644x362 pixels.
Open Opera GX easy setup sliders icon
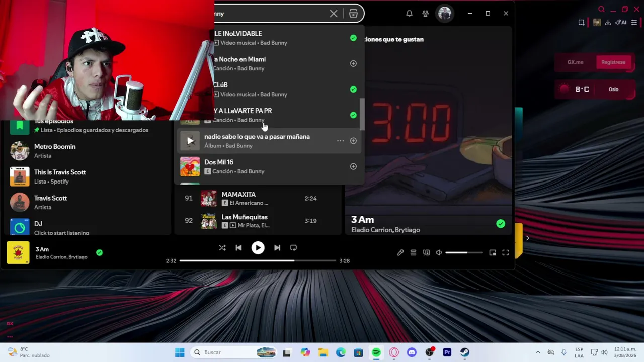[634, 22]
